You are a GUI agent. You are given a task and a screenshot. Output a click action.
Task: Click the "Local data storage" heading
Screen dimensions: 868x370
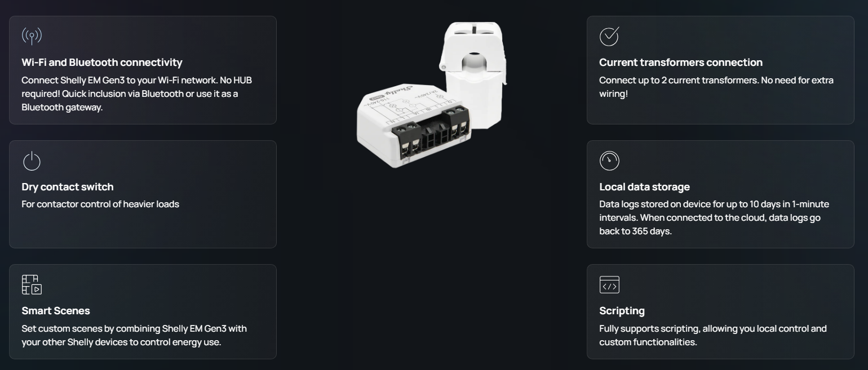tap(644, 187)
